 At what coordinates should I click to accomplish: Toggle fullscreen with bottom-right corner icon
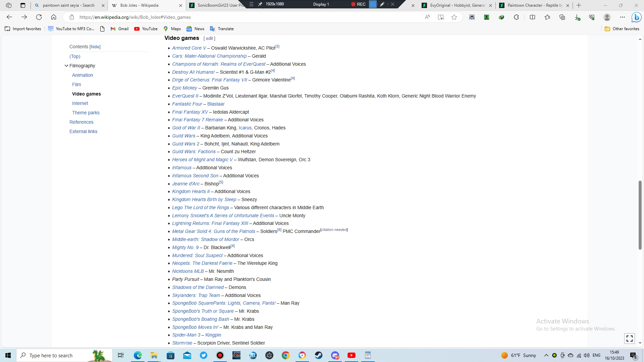tap(630, 338)
